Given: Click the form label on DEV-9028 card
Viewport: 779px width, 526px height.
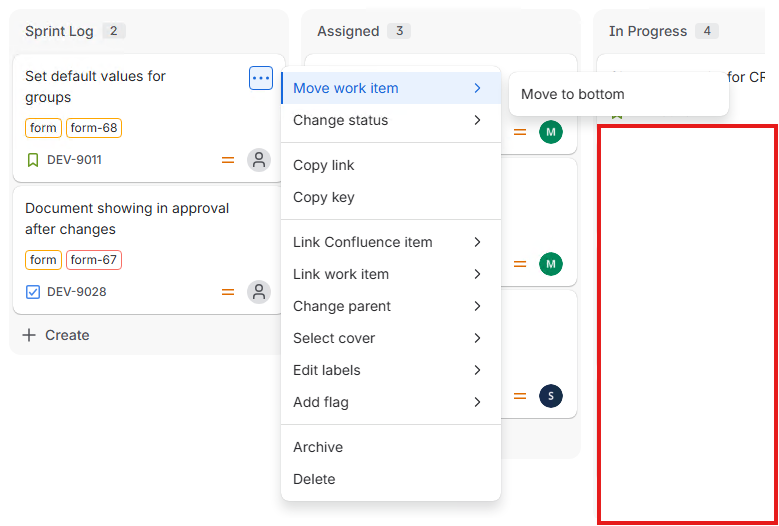Looking at the screenshot, I should (43, 260).
